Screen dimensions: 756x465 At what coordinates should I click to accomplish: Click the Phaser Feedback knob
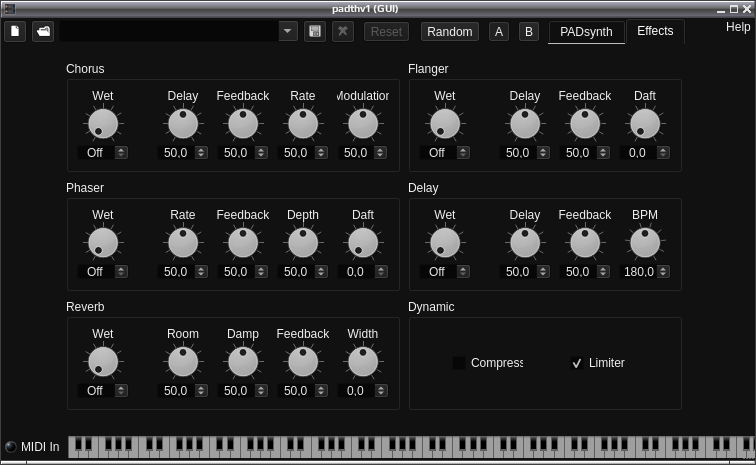coord(243,243)
